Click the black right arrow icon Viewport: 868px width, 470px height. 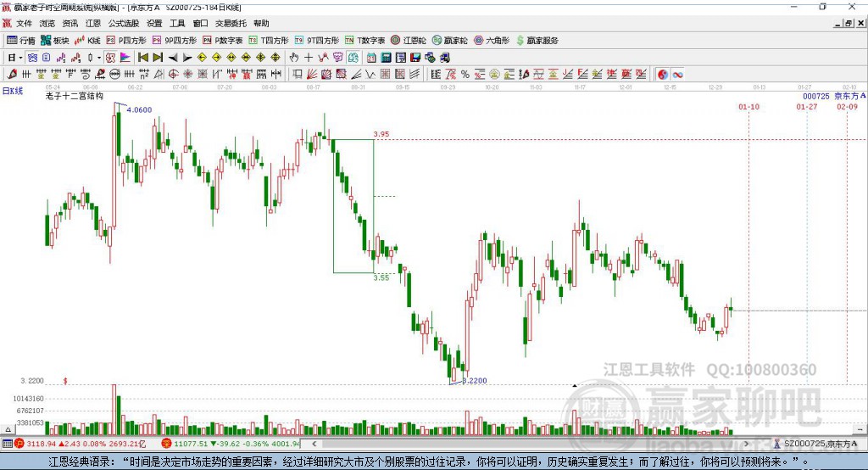[187, 58]
